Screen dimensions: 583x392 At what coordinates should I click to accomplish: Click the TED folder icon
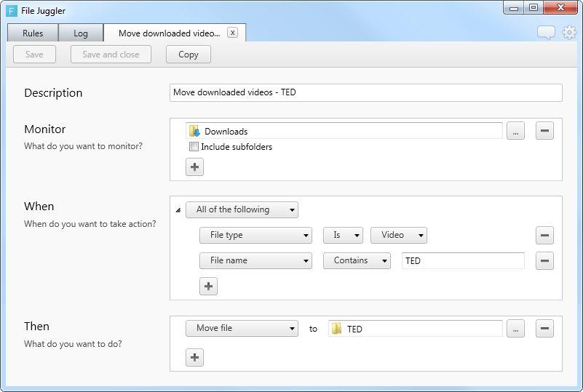coord(336,329)
